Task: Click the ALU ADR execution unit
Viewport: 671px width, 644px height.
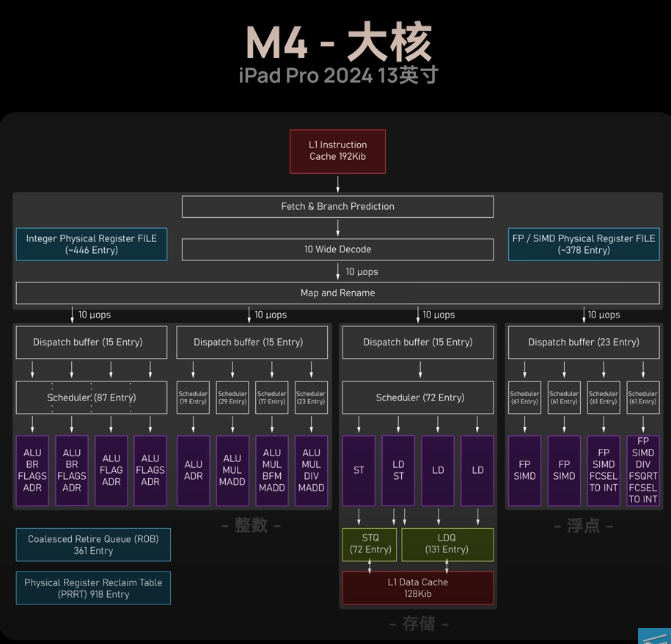Action: [x=193, y=471]
